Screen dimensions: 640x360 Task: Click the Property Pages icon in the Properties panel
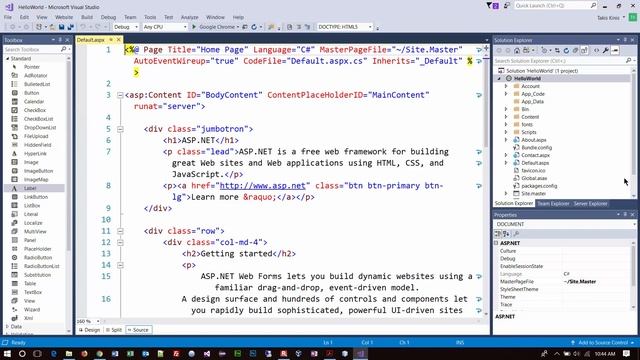point(516,234)
